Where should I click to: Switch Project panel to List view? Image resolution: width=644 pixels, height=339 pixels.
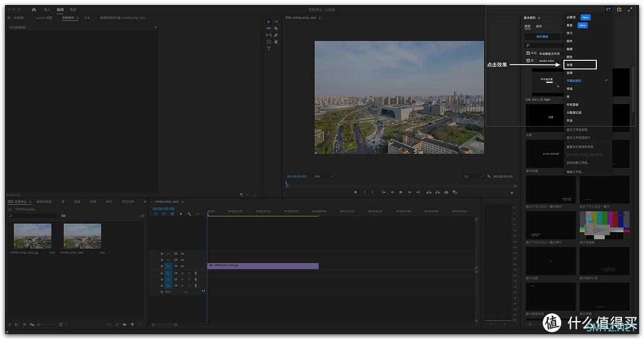point(17,325)
